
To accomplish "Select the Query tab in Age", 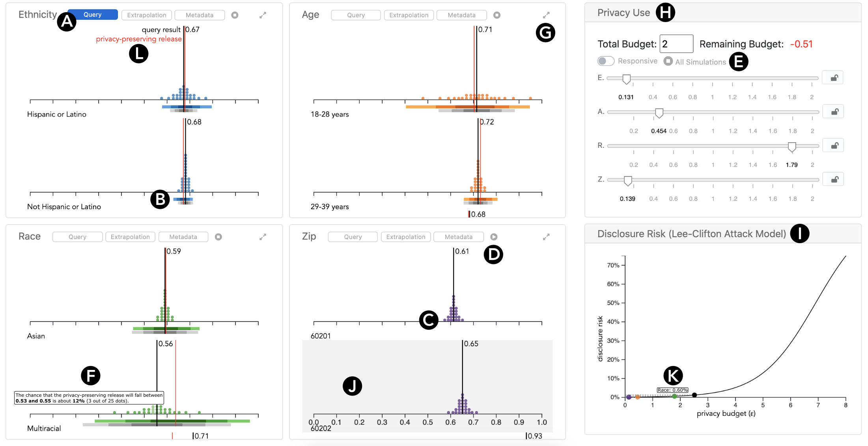I will (356, 15).
